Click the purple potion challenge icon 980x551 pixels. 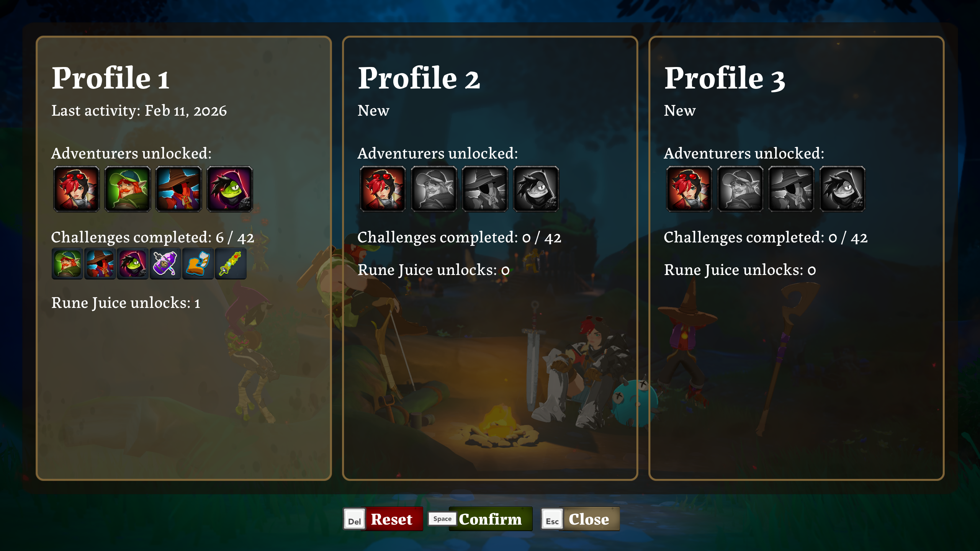(x=165, y=263)
